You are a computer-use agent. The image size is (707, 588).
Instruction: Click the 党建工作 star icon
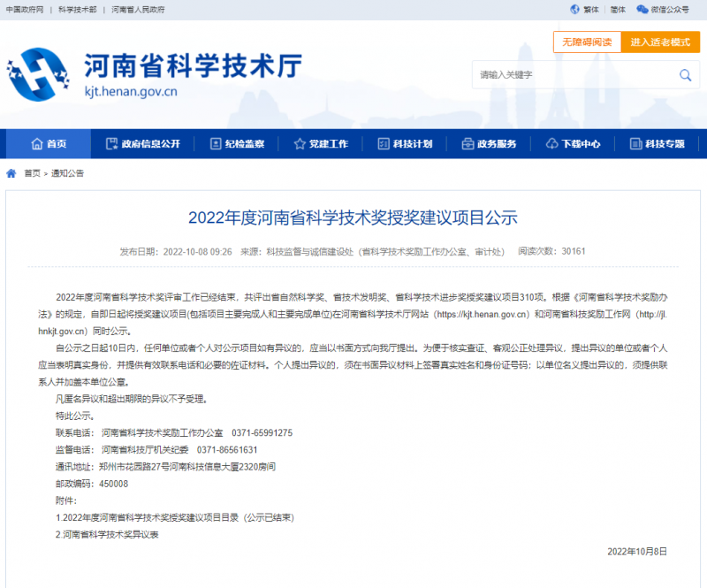[x=300, y=144]
